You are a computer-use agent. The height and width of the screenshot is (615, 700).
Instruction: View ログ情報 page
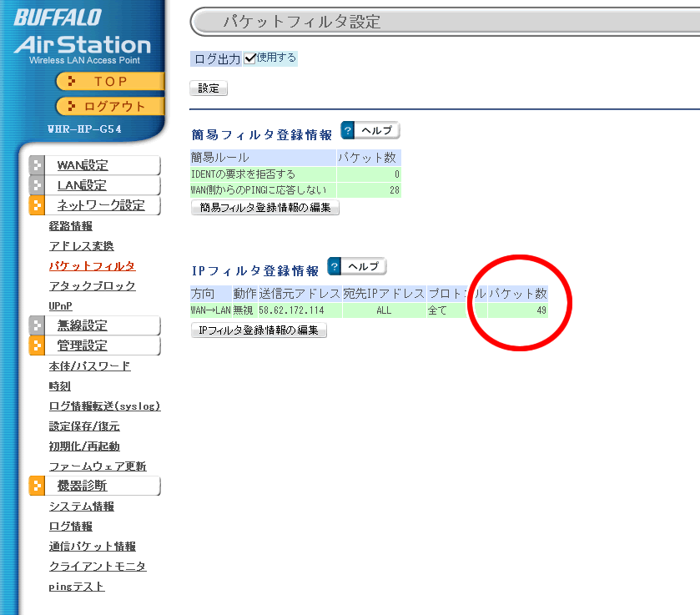click(71, 527)
